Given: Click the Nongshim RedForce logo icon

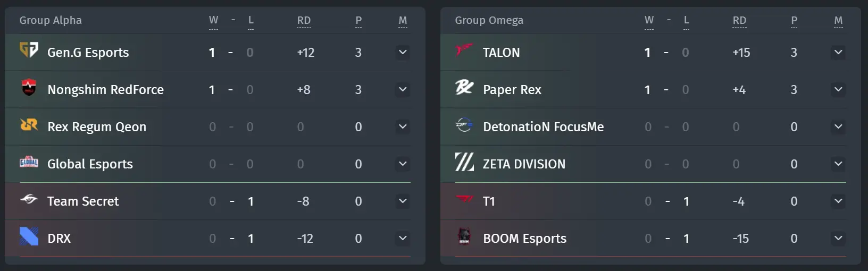Looking at the screenshot, I should pyautogui.click(x=29, y=87).
